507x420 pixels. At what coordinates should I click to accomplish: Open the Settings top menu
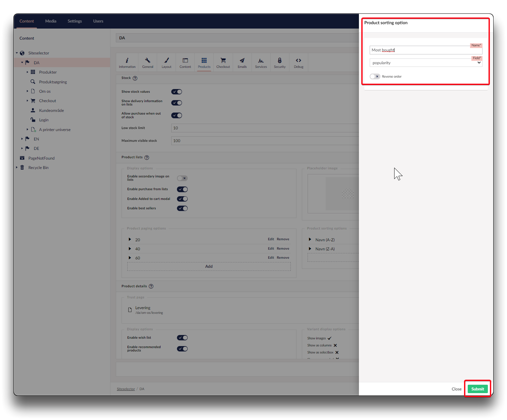point(75,21)
